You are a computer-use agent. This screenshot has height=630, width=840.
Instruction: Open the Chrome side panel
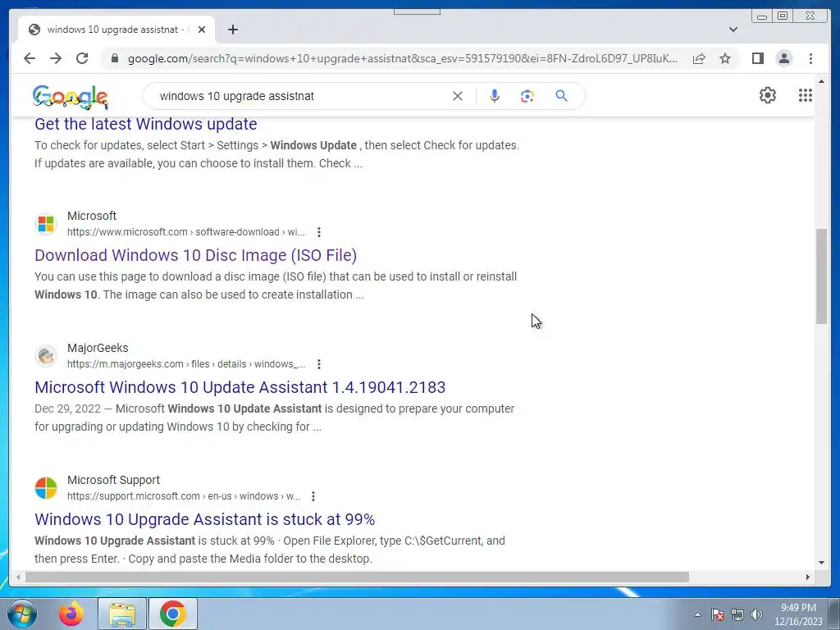(x=757, y=58)
